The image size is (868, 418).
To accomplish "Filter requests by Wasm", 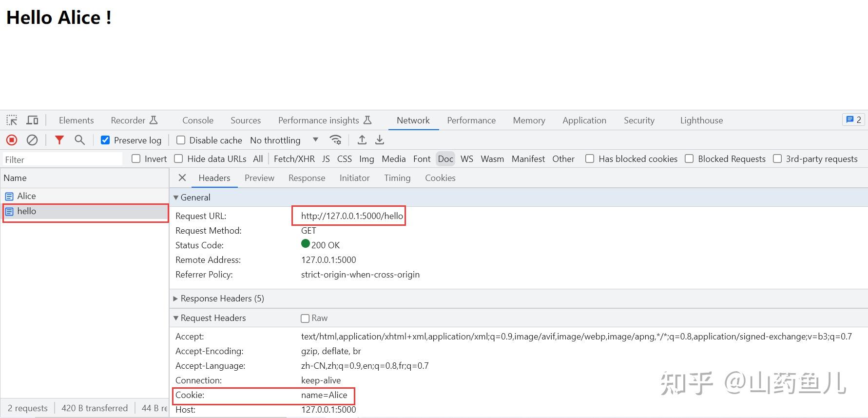I will 492,159.
